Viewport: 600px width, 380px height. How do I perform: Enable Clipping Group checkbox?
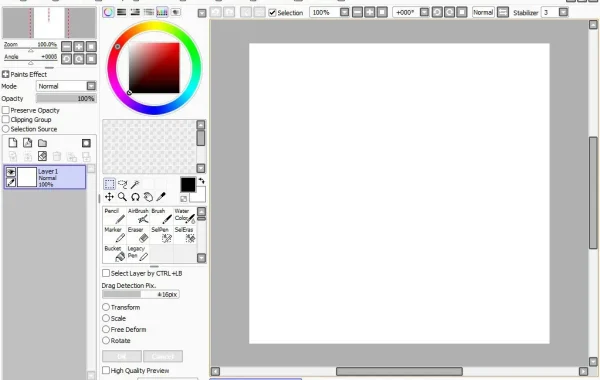pyautogui.click(x=6, y=119)
